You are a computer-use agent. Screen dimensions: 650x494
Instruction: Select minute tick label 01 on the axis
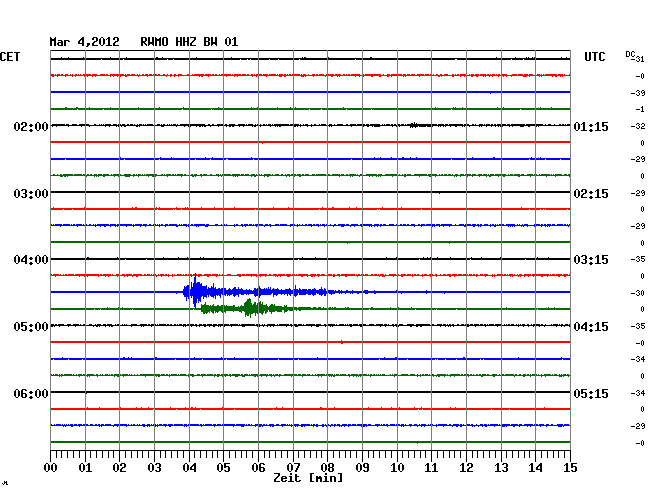[85, 468]
